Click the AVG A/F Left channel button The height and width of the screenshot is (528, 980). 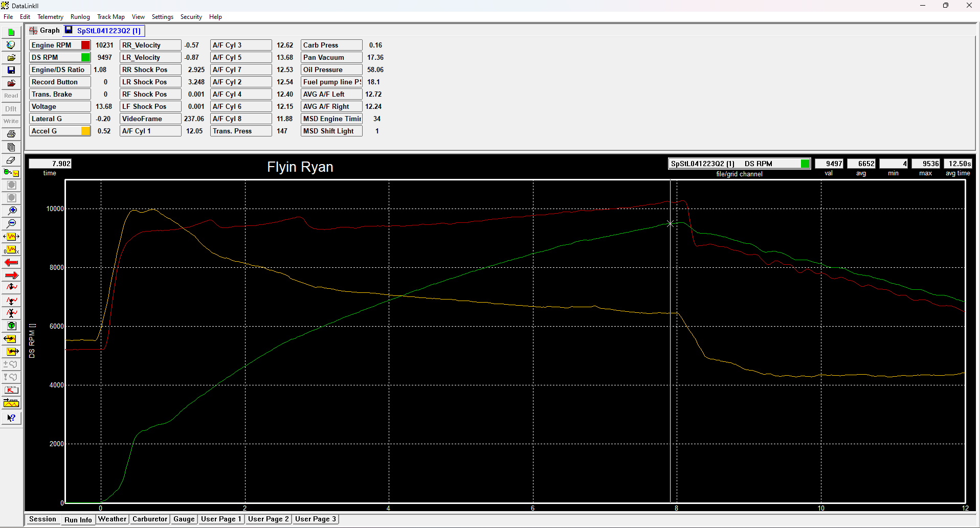click(x=331, y=94)
